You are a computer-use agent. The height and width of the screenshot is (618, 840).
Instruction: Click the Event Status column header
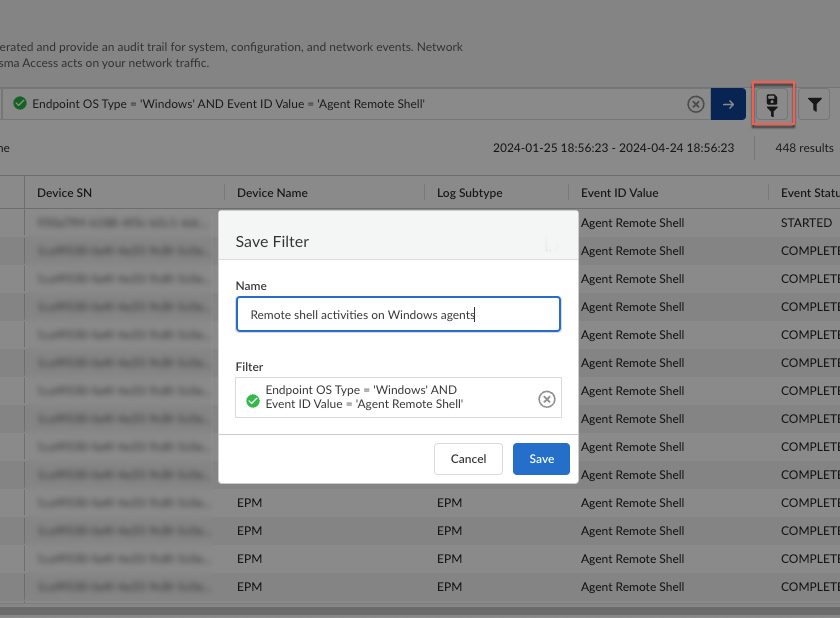pyautogui.click(x=809, y=193)
